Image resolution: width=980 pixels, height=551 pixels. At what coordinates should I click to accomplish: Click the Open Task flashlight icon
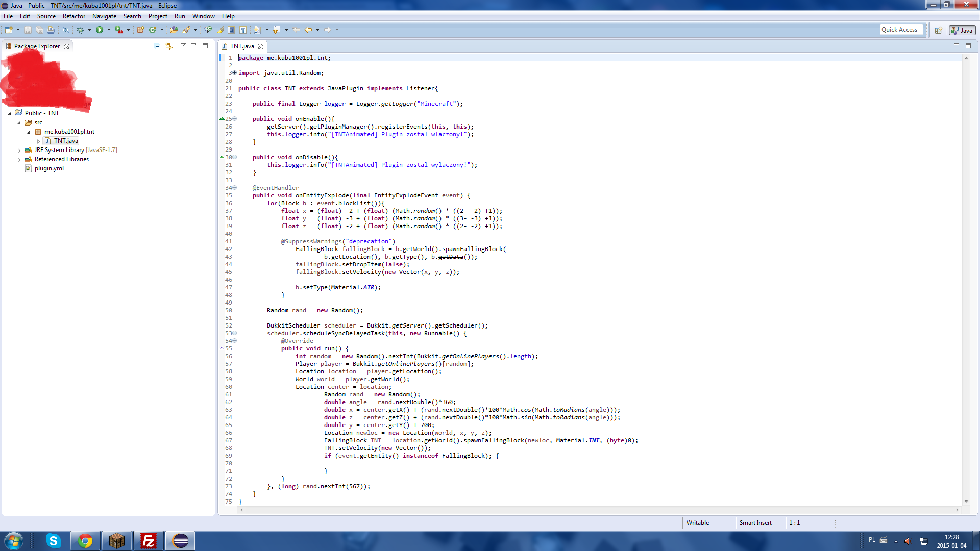point(186,30)
